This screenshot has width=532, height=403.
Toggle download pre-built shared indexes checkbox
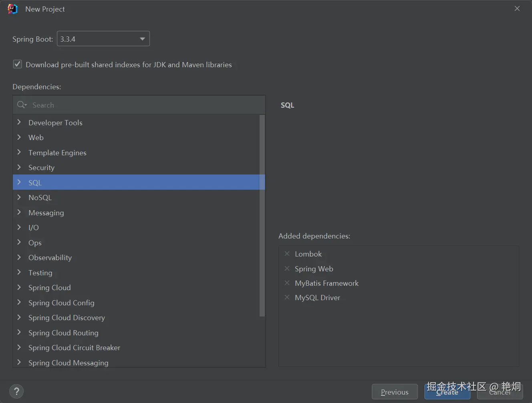coord(18,64)
